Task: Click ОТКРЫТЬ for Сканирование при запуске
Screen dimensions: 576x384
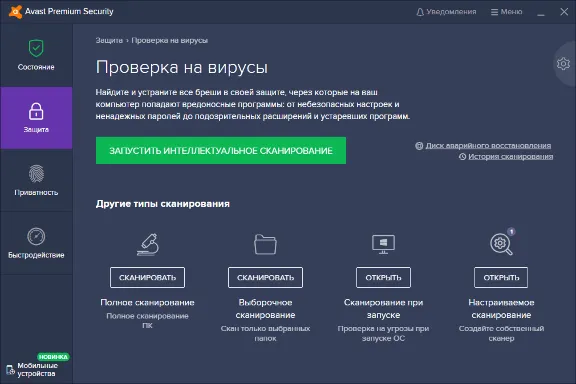Action: coord(383,277)
